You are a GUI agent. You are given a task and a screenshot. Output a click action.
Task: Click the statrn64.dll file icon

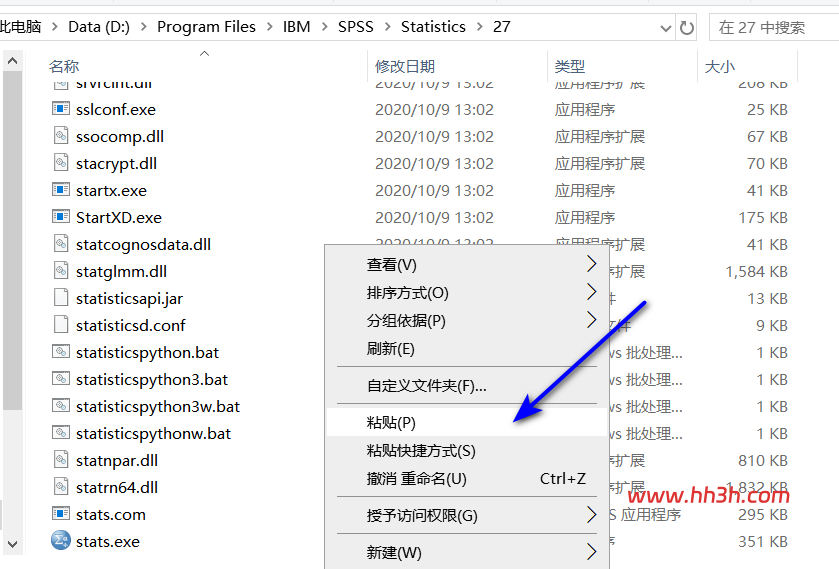point(61,487)
